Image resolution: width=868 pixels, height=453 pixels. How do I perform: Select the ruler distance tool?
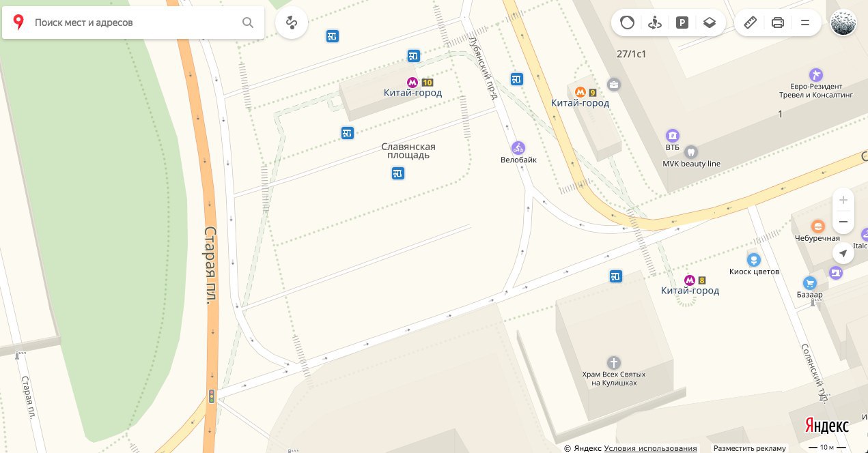coord(751,23)
